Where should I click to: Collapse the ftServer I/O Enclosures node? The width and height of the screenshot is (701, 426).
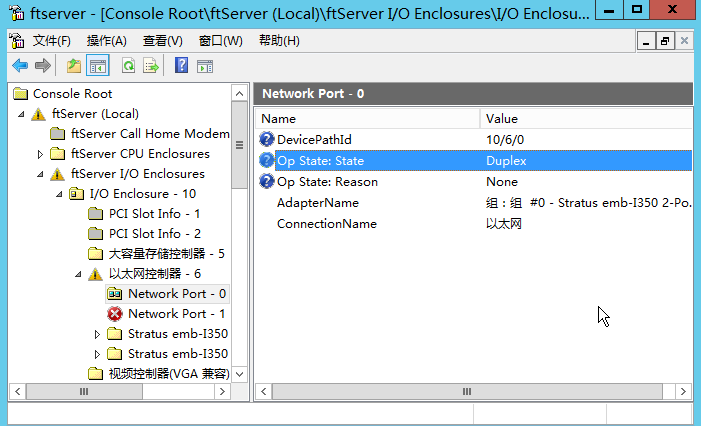pos(40,174)
